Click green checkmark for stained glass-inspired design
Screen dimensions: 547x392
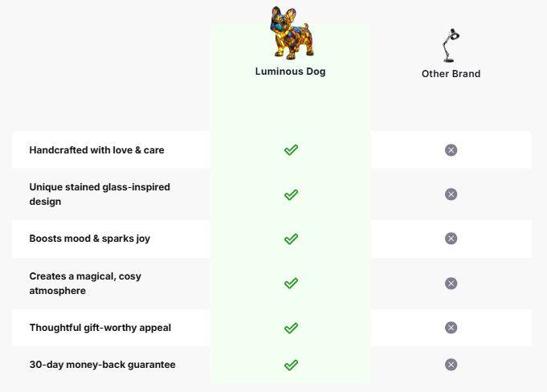[x=291, y=194]
